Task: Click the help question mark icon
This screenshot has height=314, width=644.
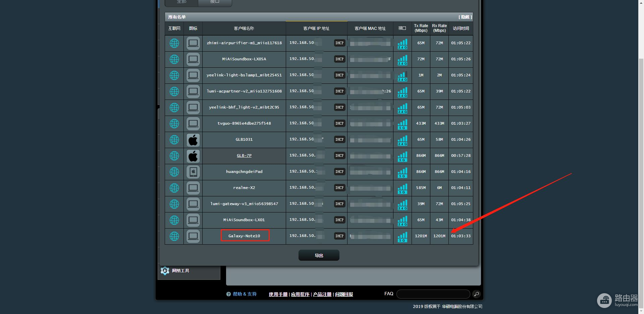Action: tap(228, 294)
